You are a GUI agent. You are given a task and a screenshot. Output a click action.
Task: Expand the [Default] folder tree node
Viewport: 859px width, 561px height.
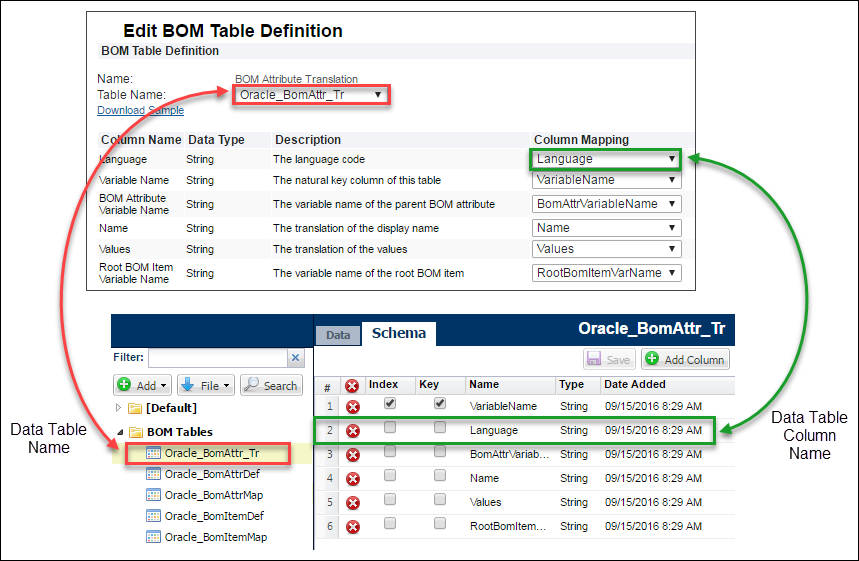click(118, 408)
